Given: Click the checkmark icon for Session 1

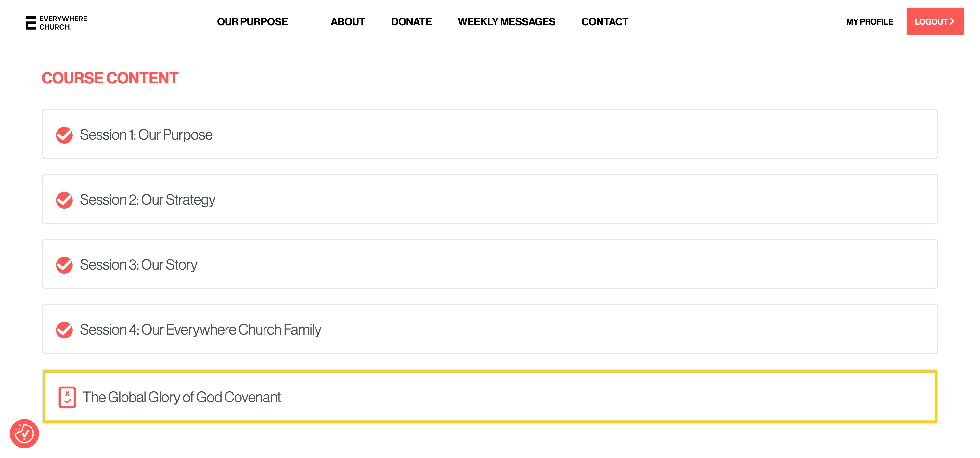Looking at the screenshot, I should [x=64, y=135].
